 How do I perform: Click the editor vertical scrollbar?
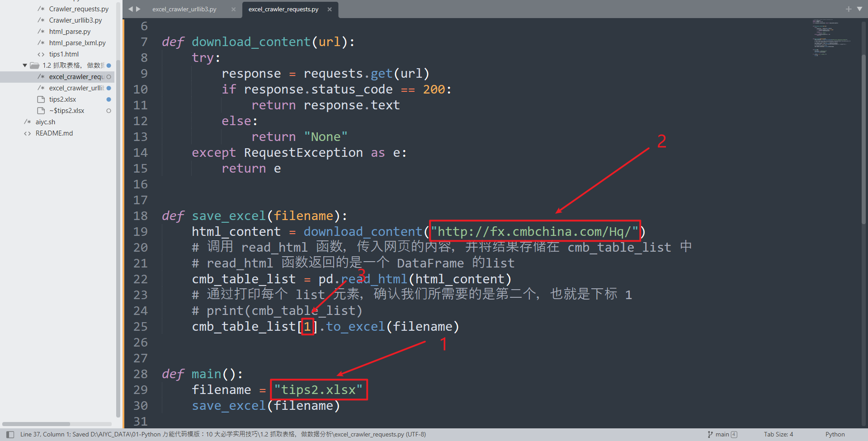863,139
